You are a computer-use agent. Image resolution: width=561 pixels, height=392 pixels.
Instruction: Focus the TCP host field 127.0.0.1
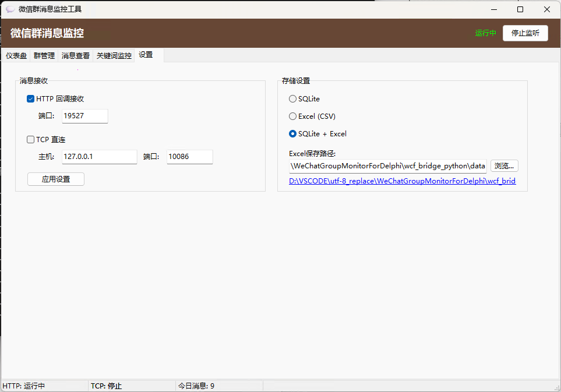[x=99, y=157]
